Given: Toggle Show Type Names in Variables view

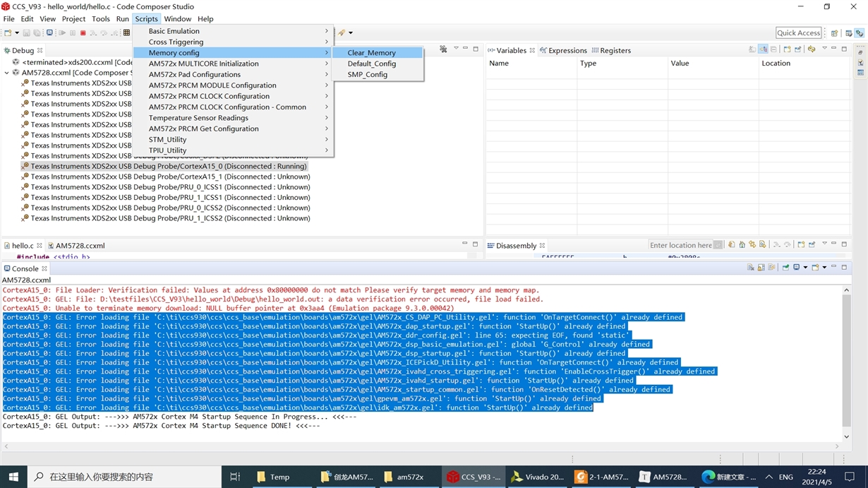Looking at the screenshot, I should pyautogui.click(x=752, y=49).
